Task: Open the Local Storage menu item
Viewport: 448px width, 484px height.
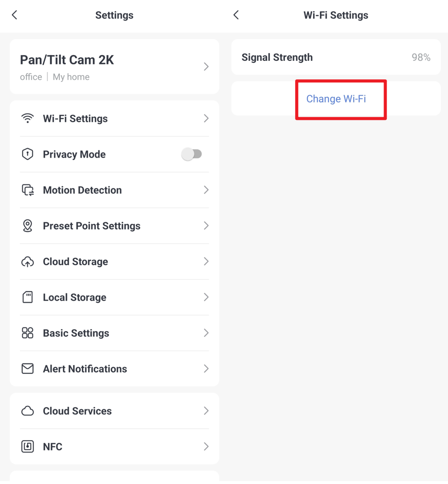Action: tap(114, 298)
